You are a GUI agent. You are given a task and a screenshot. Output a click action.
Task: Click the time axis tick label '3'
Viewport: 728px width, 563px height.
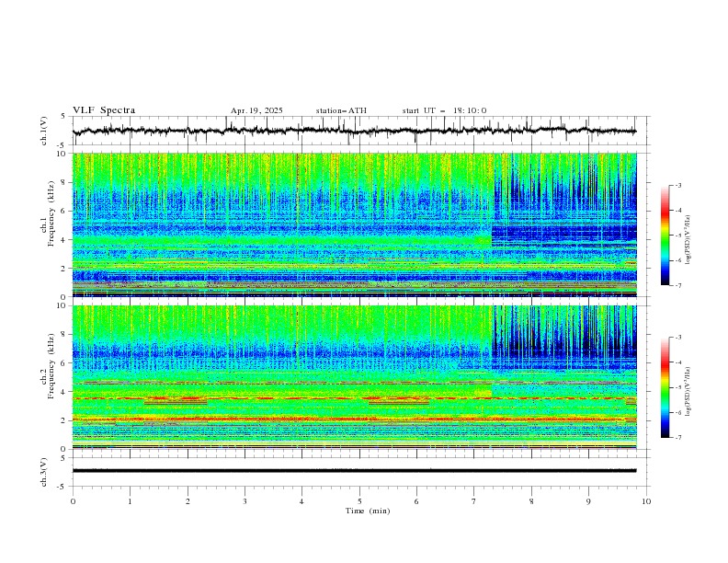(245, 501)
